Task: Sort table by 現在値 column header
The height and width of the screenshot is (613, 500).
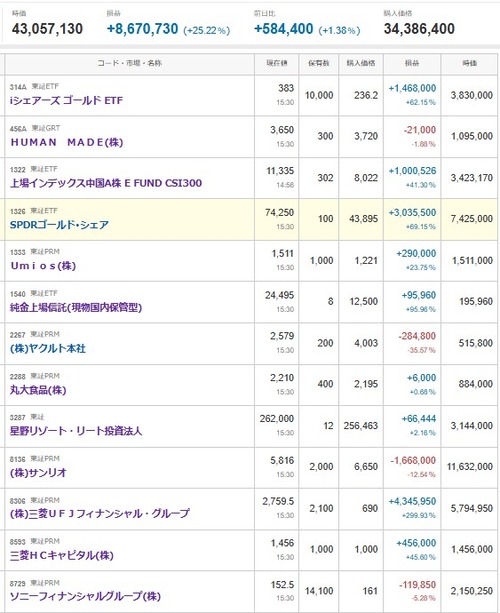Action: pyautogui.click(x=277, y=63)
